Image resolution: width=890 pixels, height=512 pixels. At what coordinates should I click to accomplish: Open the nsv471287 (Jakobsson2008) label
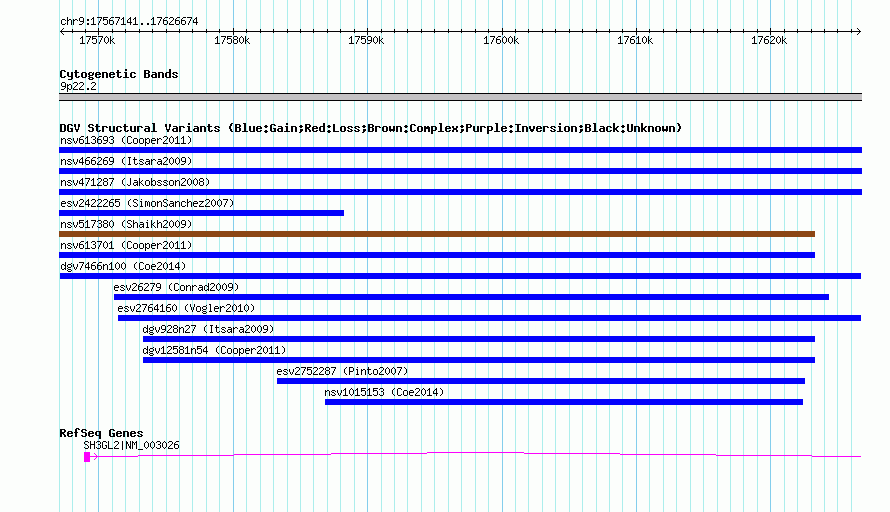pyautogui.click(x=135, y=182)
